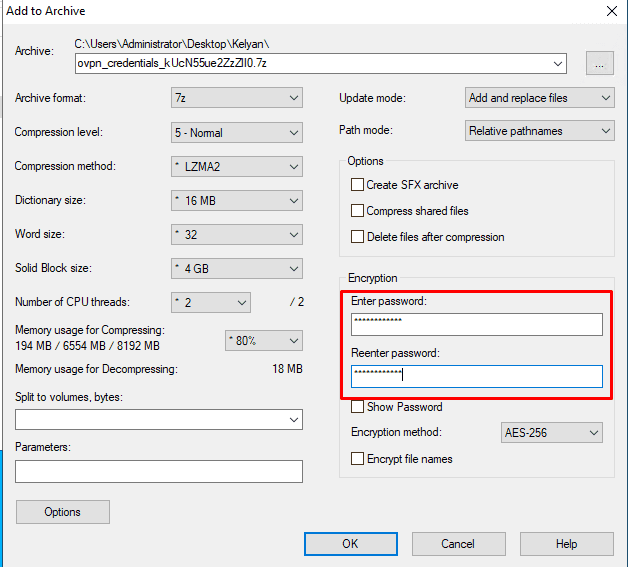Check Delete files after compression

click(357, 237)
